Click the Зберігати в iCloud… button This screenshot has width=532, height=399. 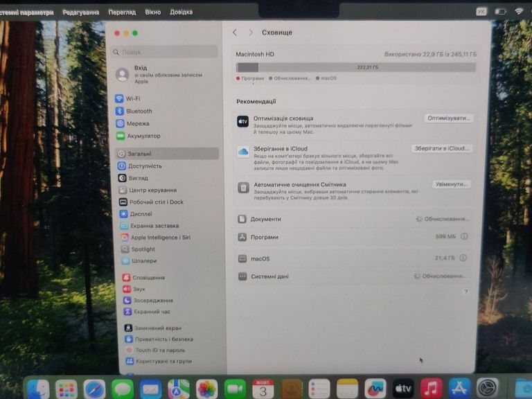441,149
